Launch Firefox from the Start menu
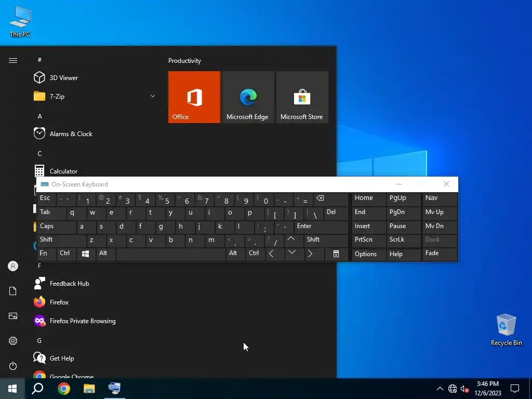Viewport: 532px width, 399px height. click(x=95, y=302)
